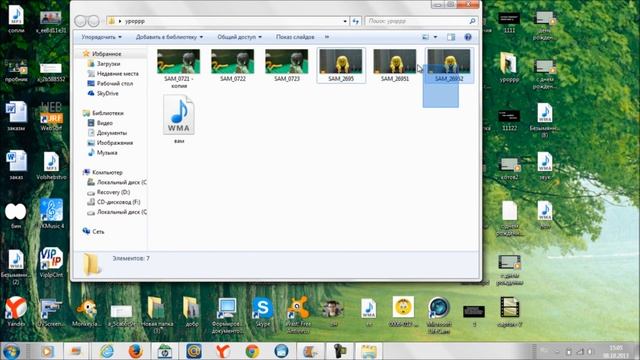Open Рабочий стол in navigation pane
The height and width of the screenshot is (360, 640).
(114, 83)
